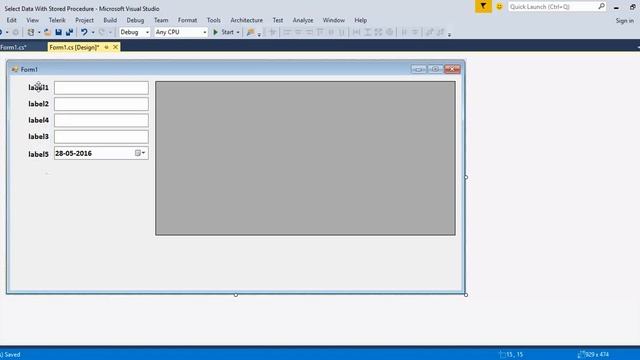This screenshot has height=360, width=640.
Task: Expand the Undo history dropdown arrow
Action: coord(93,32)
